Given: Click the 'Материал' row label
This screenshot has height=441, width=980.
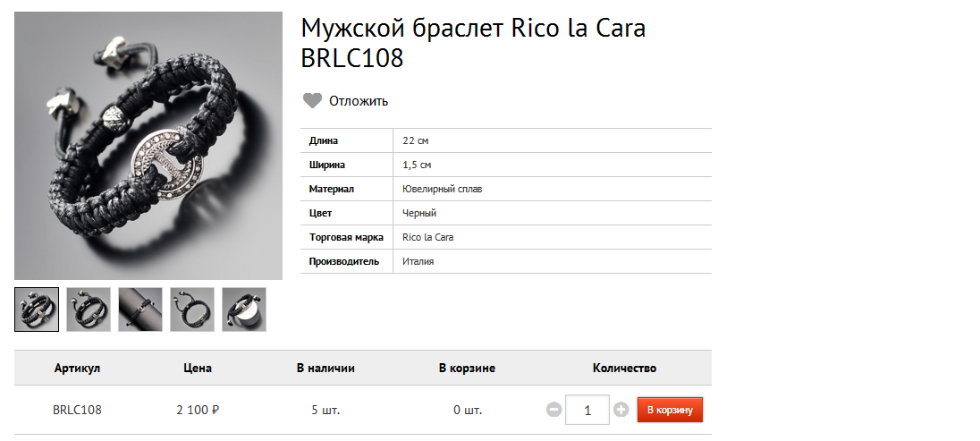Looking at the screenshot, I should tap(331, 189).
